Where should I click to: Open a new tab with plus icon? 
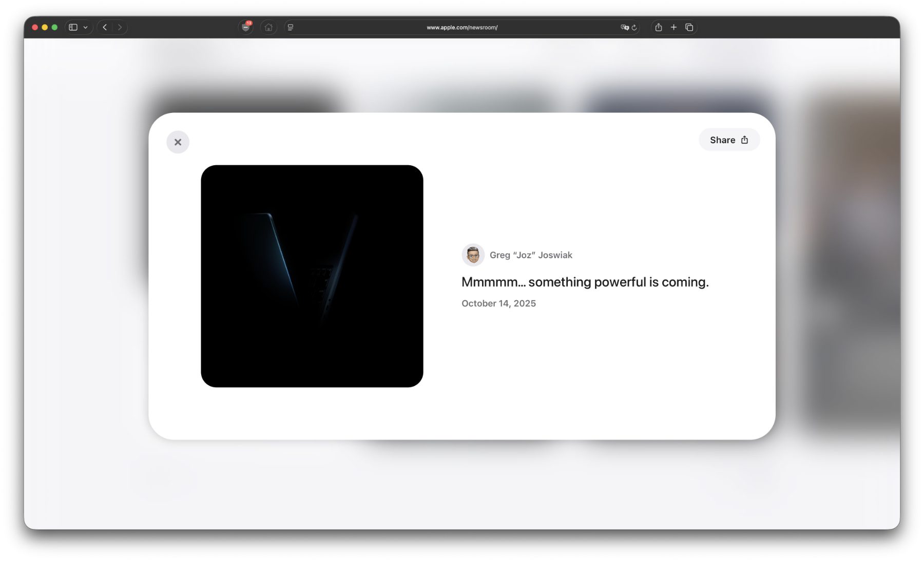[x=673, y=27]
